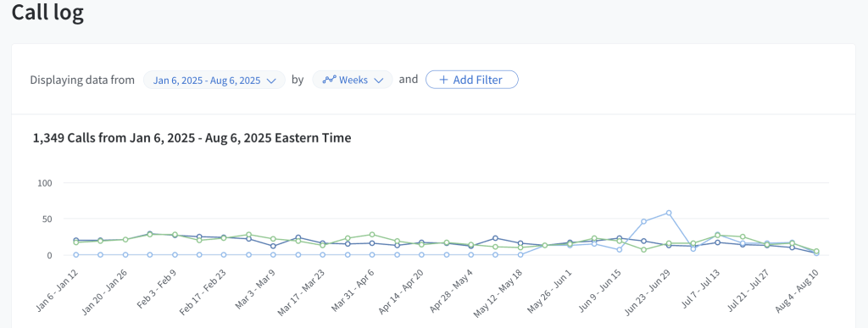Click the 100 y-axis label
868x328 pixels.
[x=44, y=182]
